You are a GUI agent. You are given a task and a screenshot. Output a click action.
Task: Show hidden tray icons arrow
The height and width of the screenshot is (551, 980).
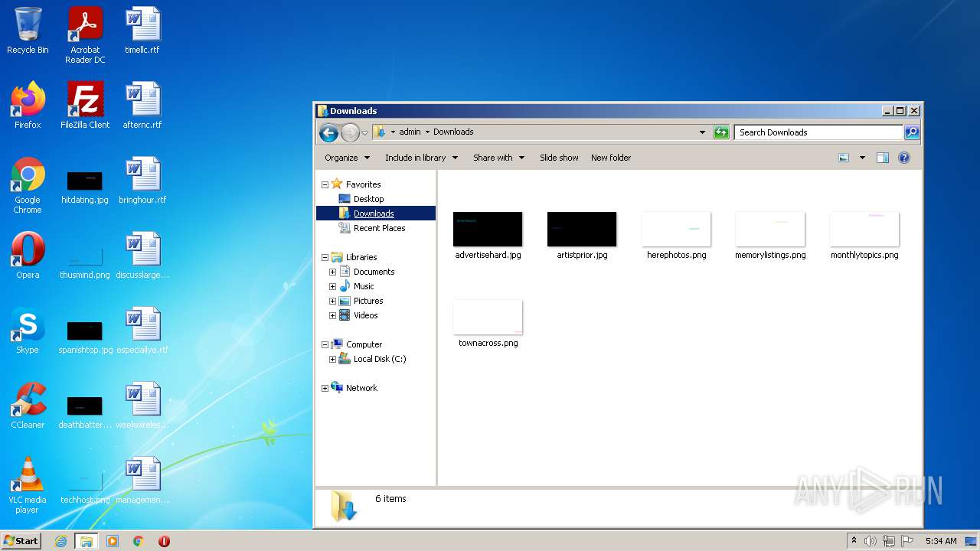tap(854, 541)
